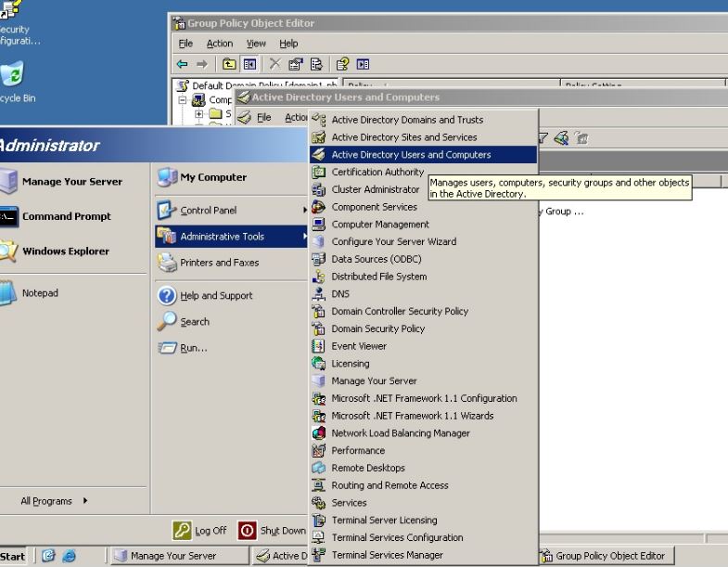
Task: Open Event Viewer
Action: click(424, 346)
